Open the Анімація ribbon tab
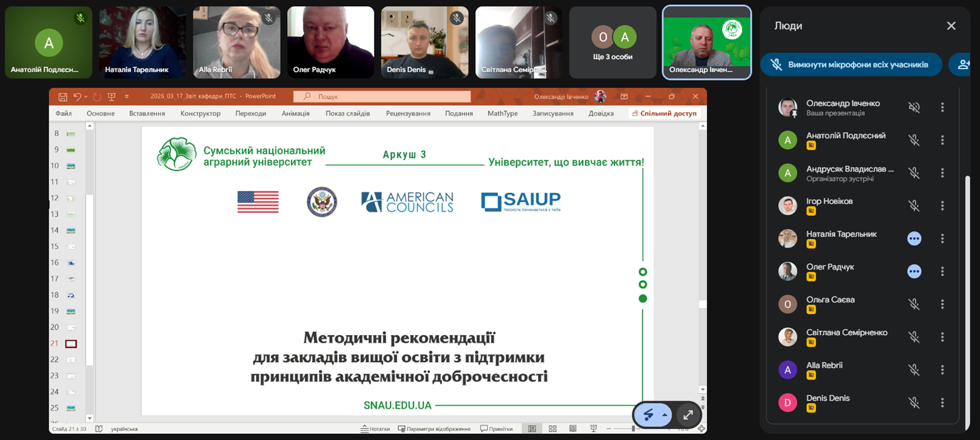This screenshot has height=440, width=980. coord(295,114)
